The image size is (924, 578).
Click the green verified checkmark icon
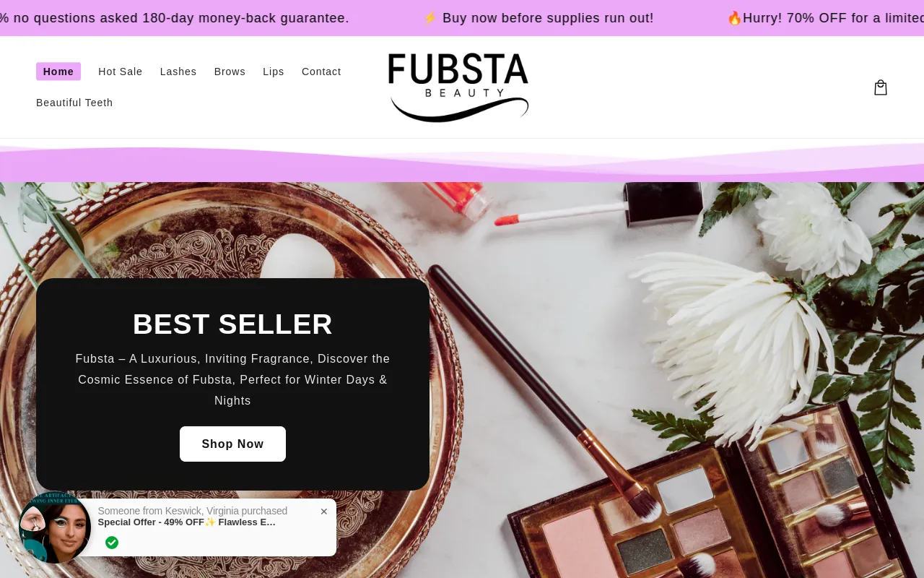[112, 543]
